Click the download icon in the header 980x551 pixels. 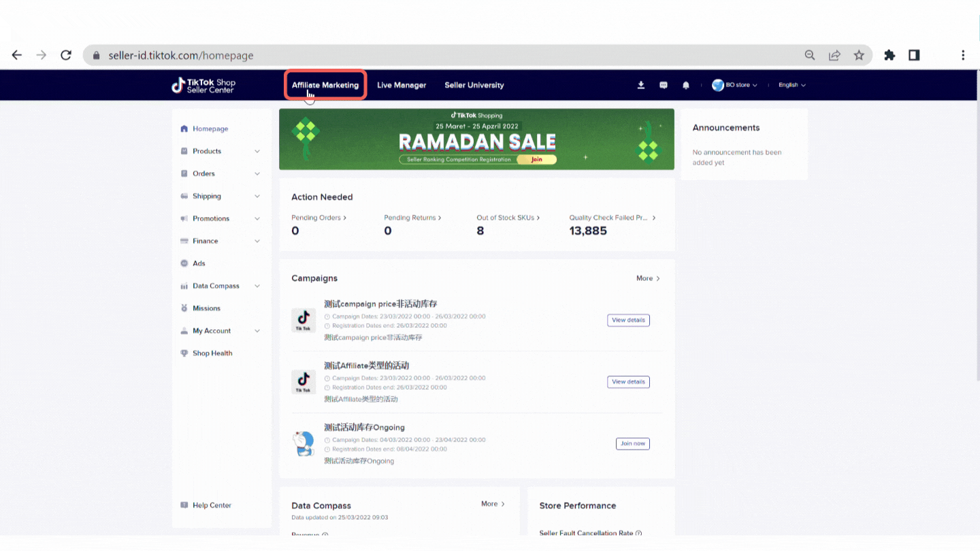point(640,85)
